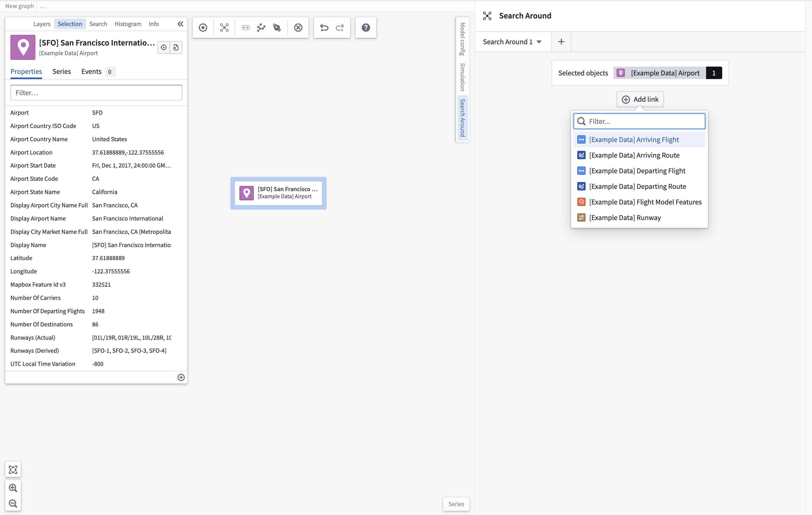Click the properties Filter input field
This screenshot has width=812, height=515.
(96, 93)
